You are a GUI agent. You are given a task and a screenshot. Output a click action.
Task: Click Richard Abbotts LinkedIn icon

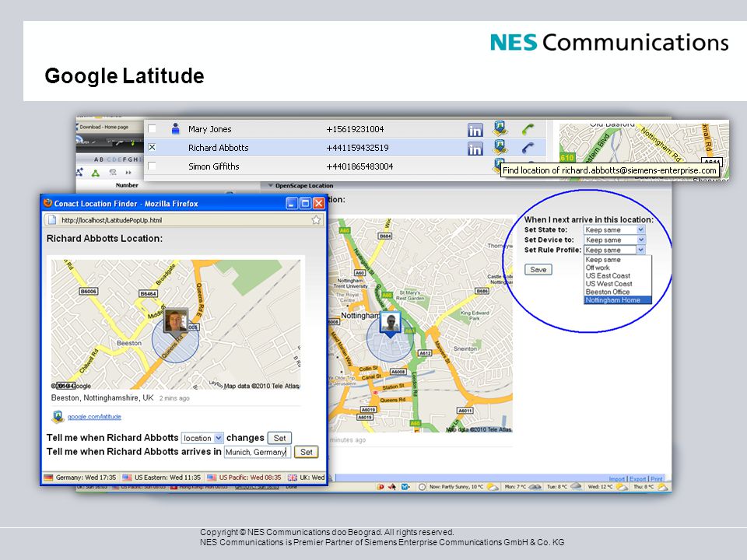point(475,149)
